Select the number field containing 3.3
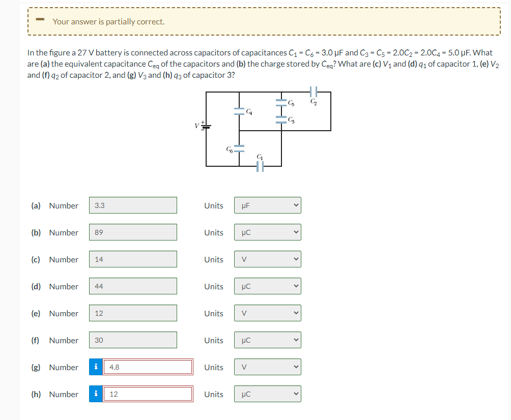511x420 pixels. pyautogui.click(x=133, y=205)
